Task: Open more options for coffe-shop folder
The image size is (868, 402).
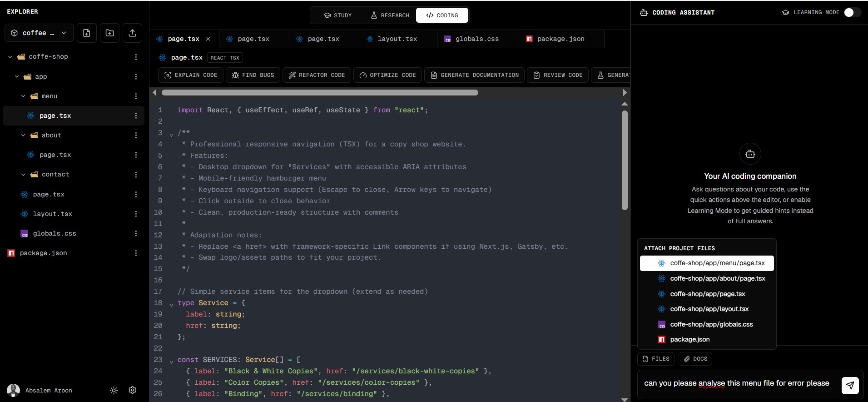Action: point(136,57)
